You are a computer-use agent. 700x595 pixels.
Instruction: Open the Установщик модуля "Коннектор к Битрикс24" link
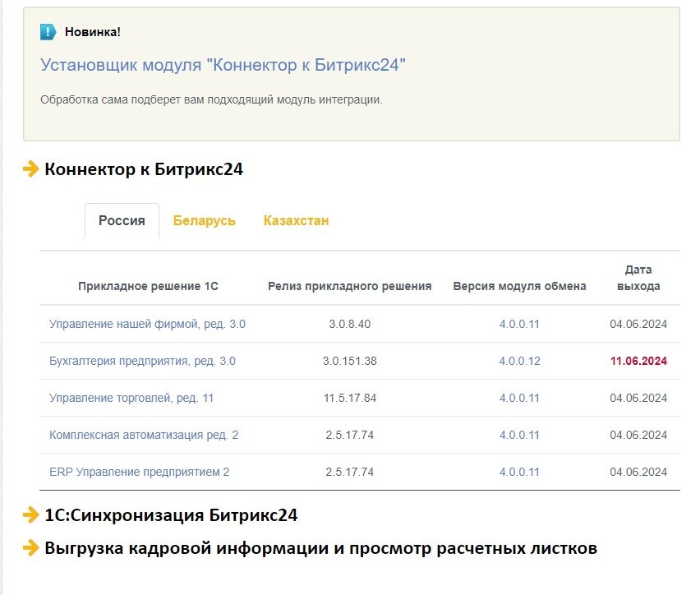[x=223, y=65]
